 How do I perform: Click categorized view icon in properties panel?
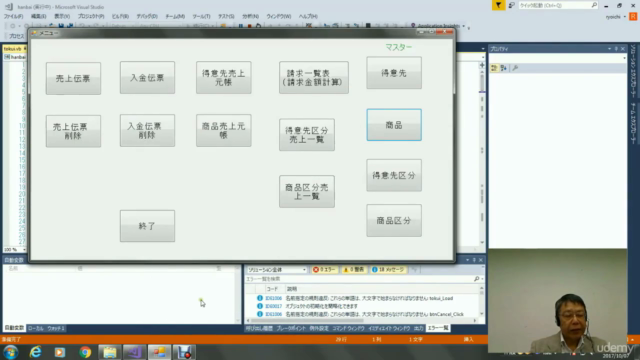pyautogui.click(x=494, y=68)
